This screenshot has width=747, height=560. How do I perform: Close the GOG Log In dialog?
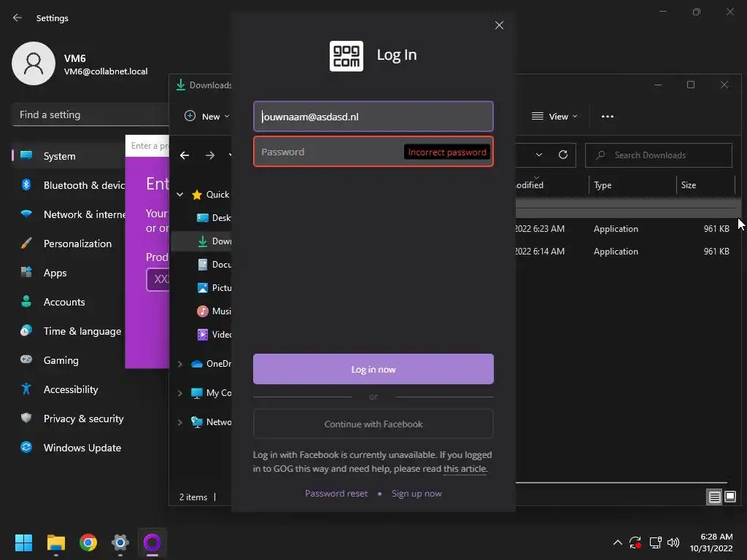(499, 26)
